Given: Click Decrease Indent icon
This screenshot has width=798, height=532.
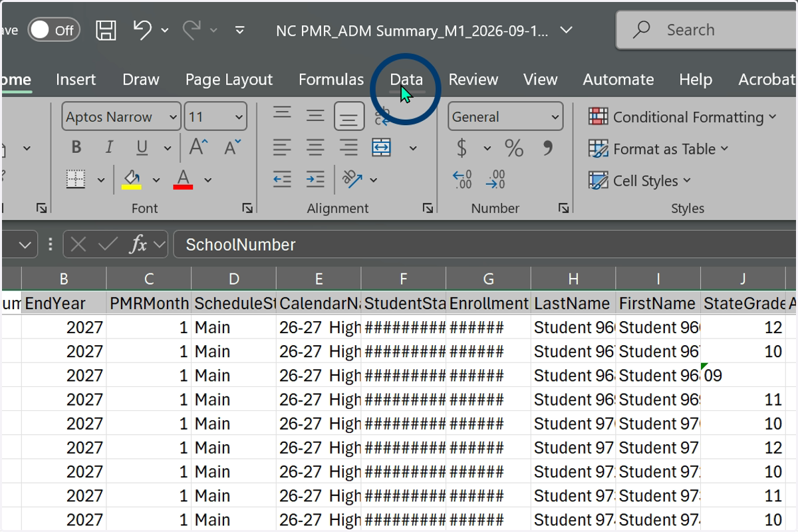Looking at the screenshot, I should [x=283, y=179].
